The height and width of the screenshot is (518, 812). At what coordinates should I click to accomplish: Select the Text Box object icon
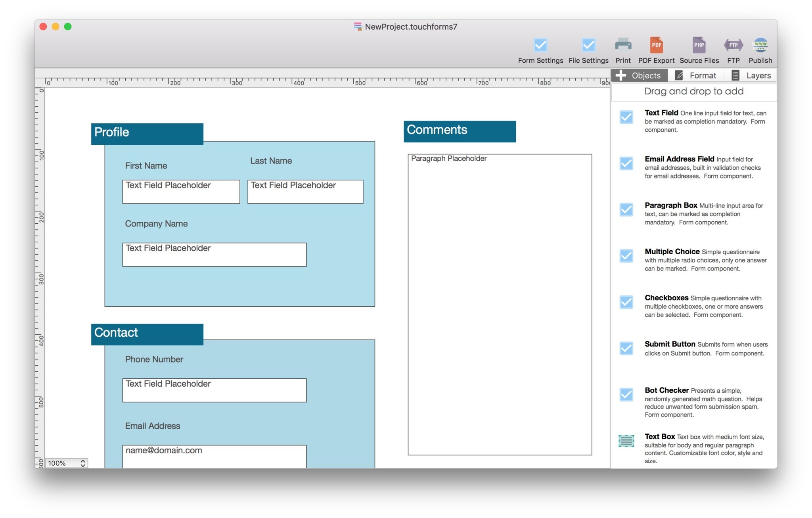[x=626, y=441]
